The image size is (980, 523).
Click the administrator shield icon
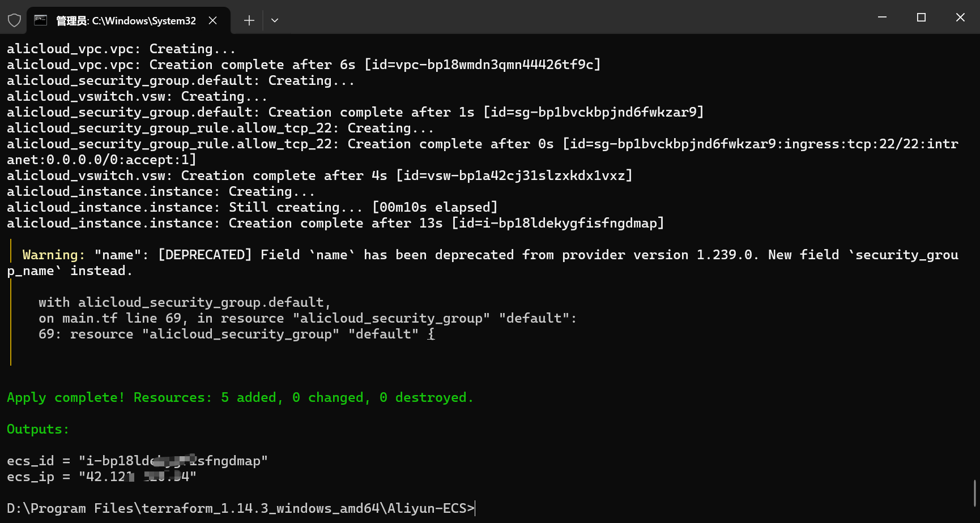[14, 20]
